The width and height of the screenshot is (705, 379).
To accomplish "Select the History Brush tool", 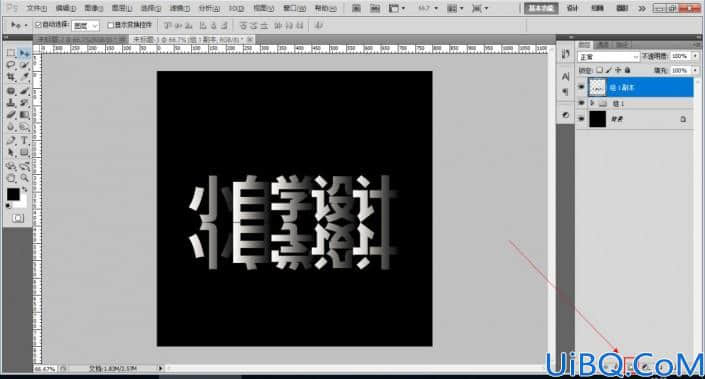I will [x=24, y=103].
